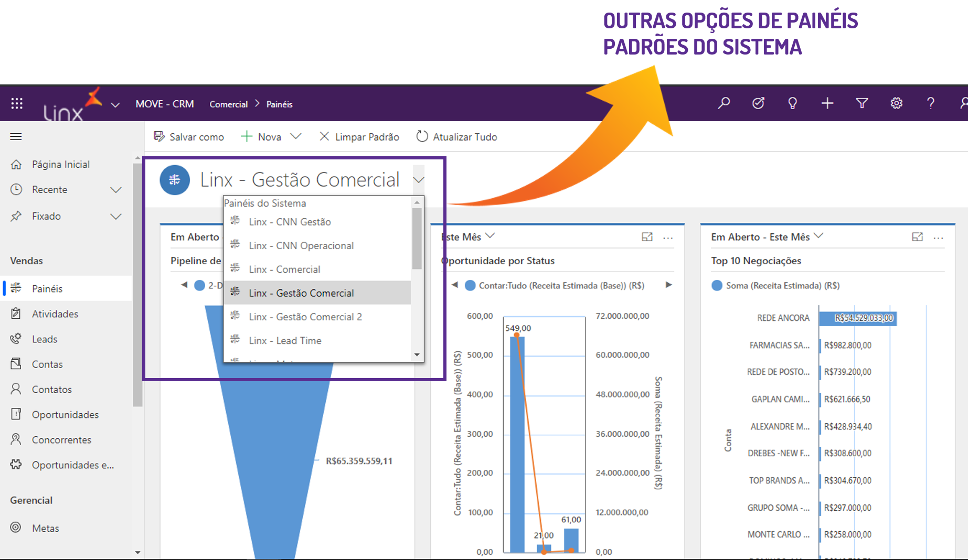
Task: Click the dashboard list scrollbar down arrow
Action: coord(417,355)
